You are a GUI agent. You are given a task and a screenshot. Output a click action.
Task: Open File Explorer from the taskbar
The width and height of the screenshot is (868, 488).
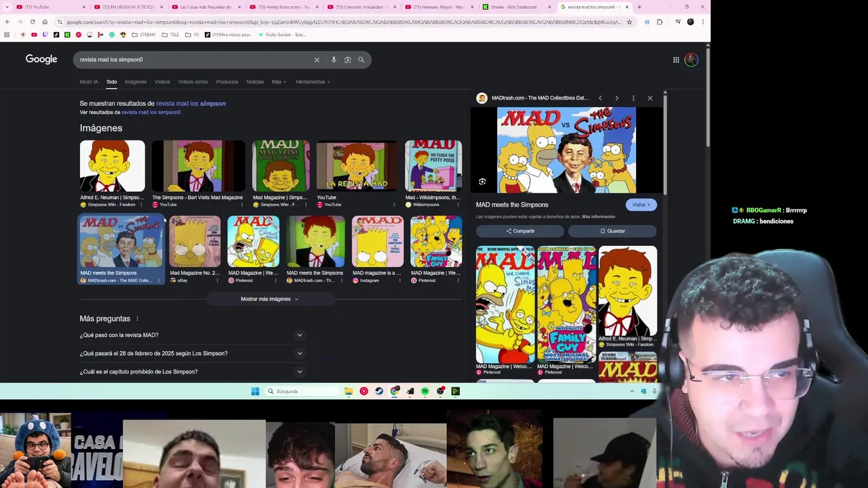348,391
